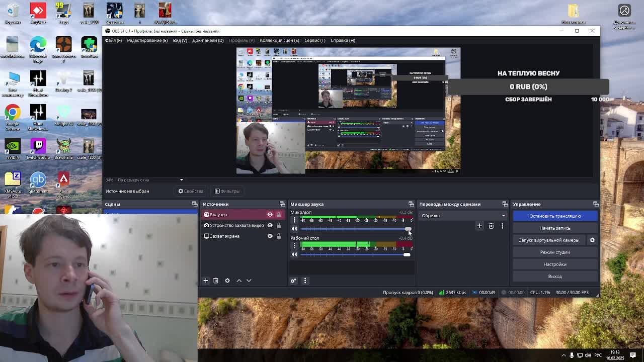Open NVIDIA desktop shortcut
The width and height of the screenshot is (644, 362).
(x=13, y=150)
